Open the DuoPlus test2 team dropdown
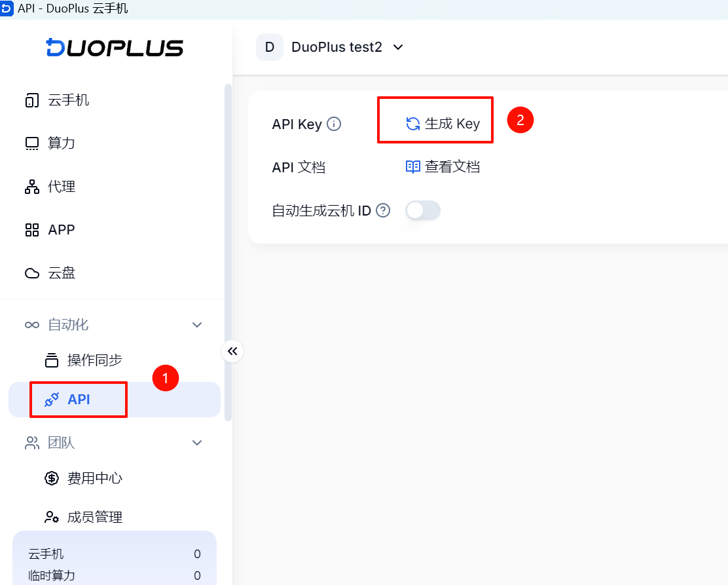The image size is (728, 585). point(330,47)
